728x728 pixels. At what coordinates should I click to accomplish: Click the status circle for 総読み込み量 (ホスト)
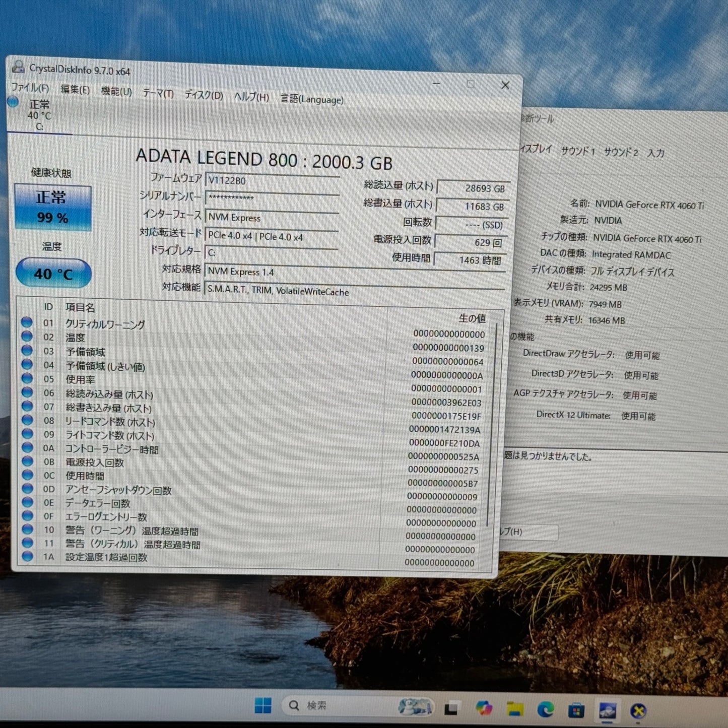(27, 392)
